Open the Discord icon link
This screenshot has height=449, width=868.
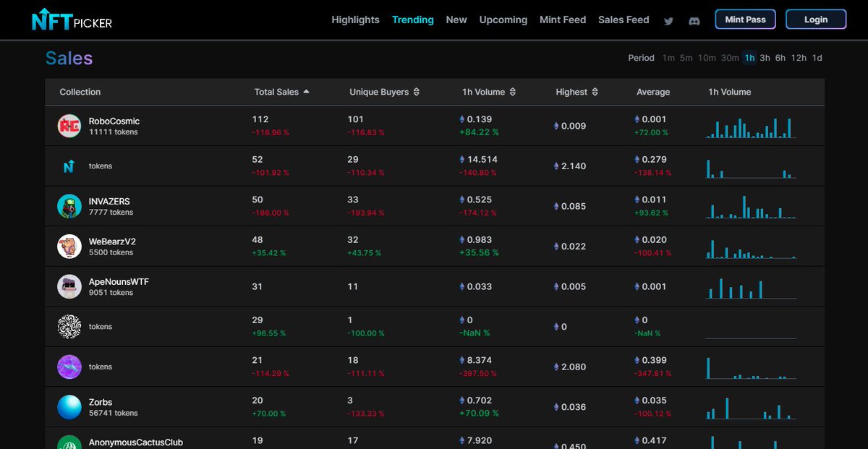click(x=694, y=21)
